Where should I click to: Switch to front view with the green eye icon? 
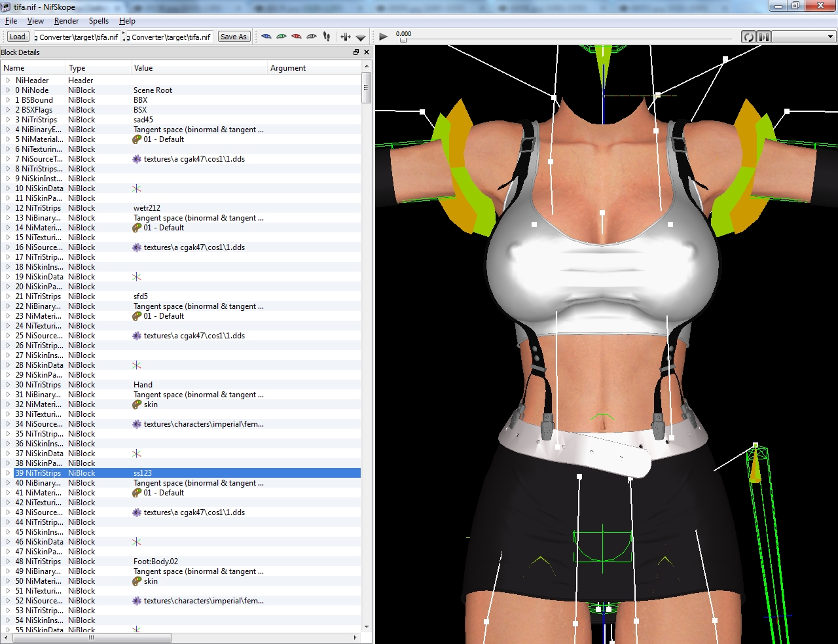tap(282, 37)
